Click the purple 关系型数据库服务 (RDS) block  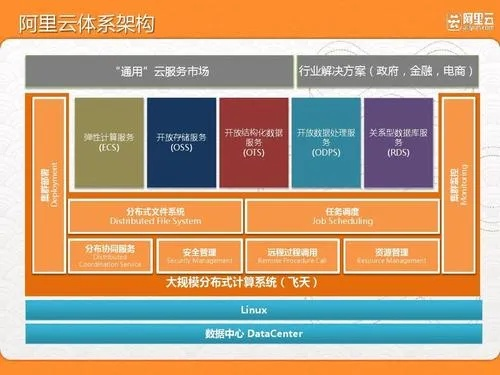[399, 143]
